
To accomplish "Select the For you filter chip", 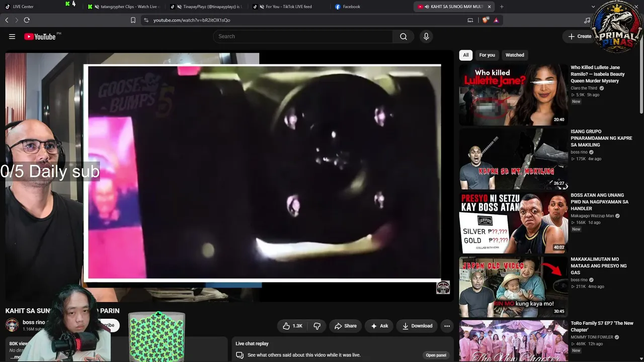I will click(487, 55).
